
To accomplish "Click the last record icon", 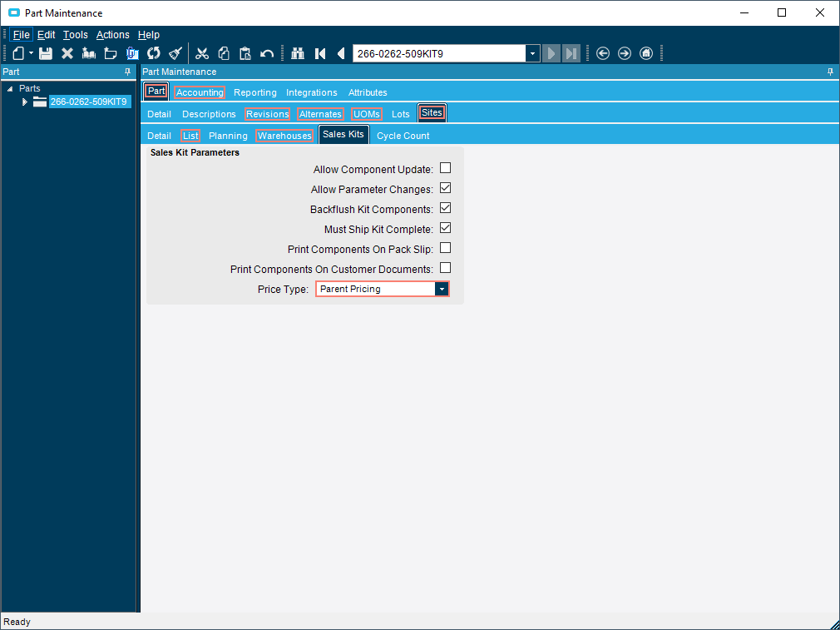I will coord(571,53).
